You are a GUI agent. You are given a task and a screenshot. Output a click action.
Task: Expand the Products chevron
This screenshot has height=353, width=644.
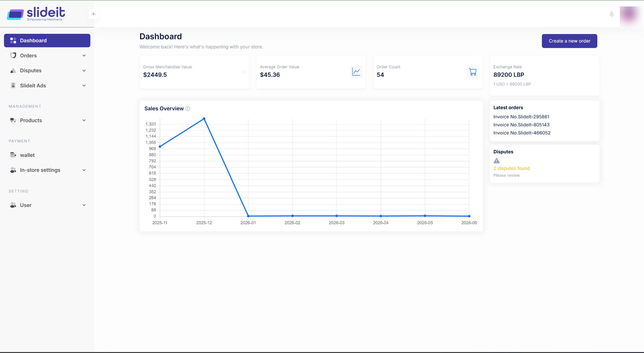(x=84, y=120)
